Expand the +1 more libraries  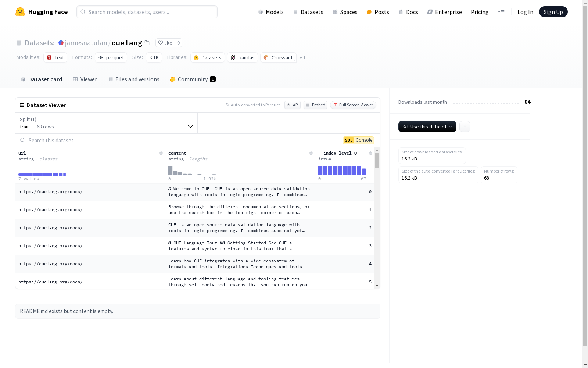[x=302, y=57]
